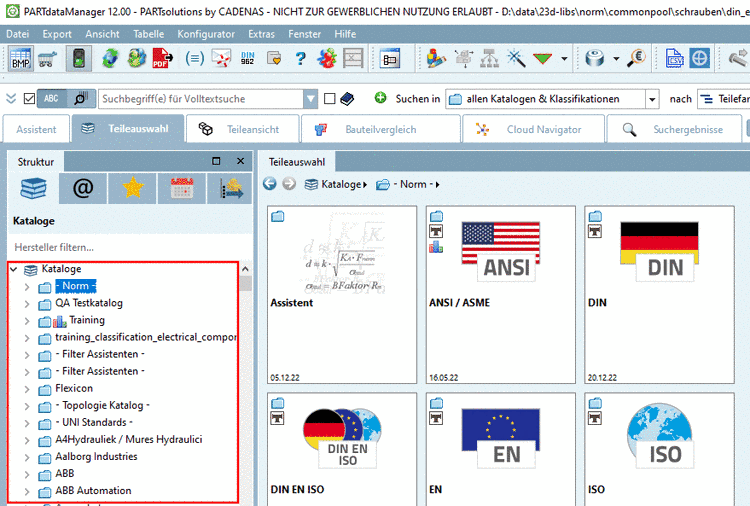750x506 pixels.
Task: Open the search term history dropdown arrow
Action: click(310, 99)
